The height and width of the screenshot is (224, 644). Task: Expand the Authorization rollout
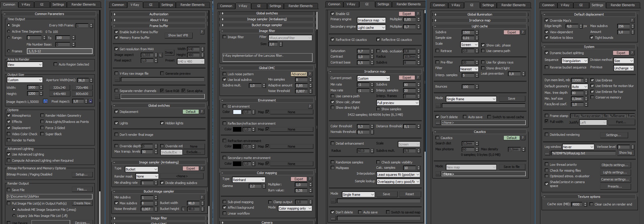coord(159,14)
